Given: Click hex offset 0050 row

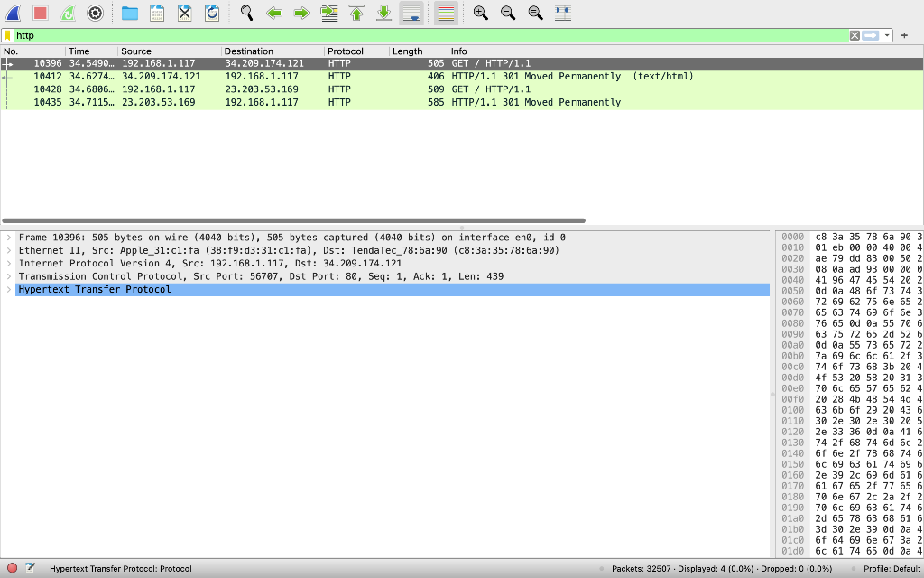Looking at the screenshot, I should (x=792, y=291).
